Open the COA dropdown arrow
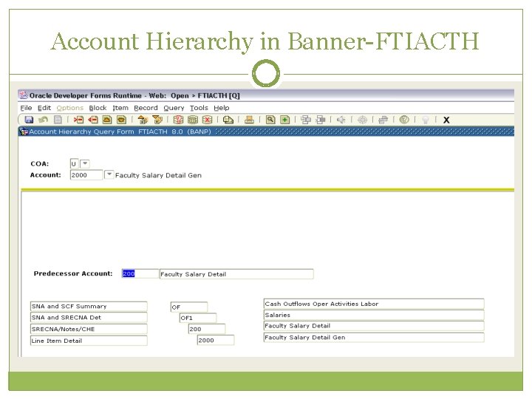The width and height of the screenshot is (532, 399). click(x=85, y=163)
